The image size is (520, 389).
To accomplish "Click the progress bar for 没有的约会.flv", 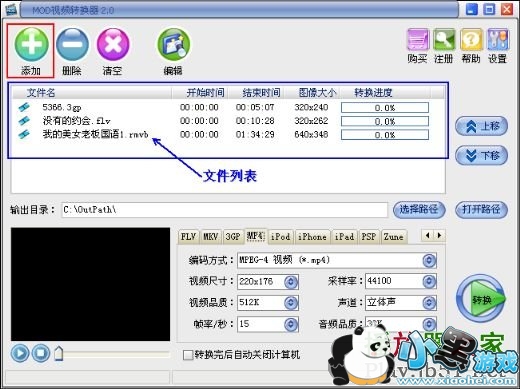I will tap(385, 121).
